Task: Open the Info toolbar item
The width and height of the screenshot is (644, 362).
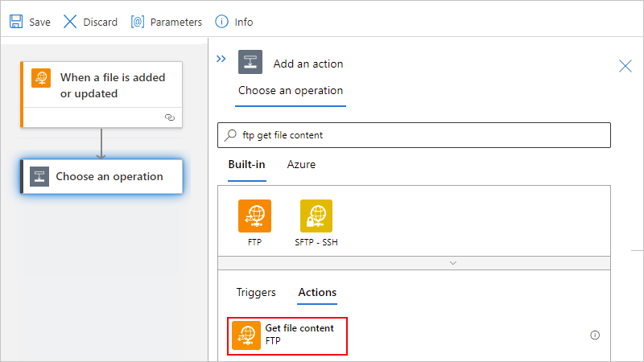Action: (221, 22)
